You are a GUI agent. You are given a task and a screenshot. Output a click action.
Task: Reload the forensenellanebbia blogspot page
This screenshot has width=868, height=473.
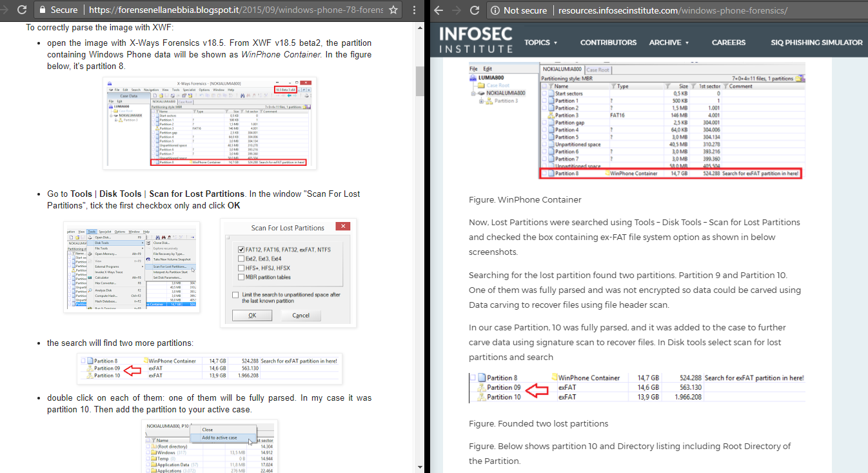[21, 10]
